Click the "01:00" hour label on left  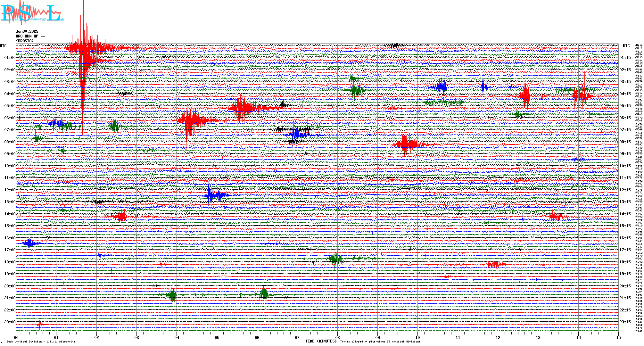(10, 58)
